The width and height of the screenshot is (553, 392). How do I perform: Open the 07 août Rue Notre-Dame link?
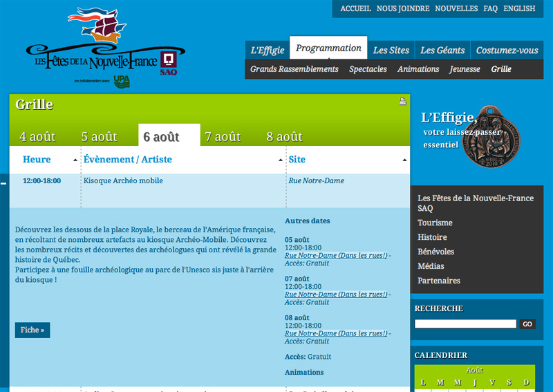(x=336, y=295)
